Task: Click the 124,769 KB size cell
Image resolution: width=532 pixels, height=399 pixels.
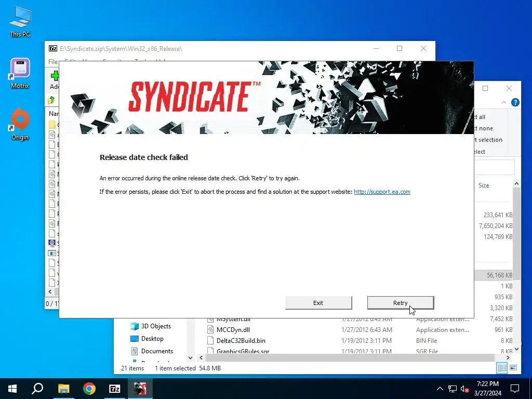Action: 498,236
